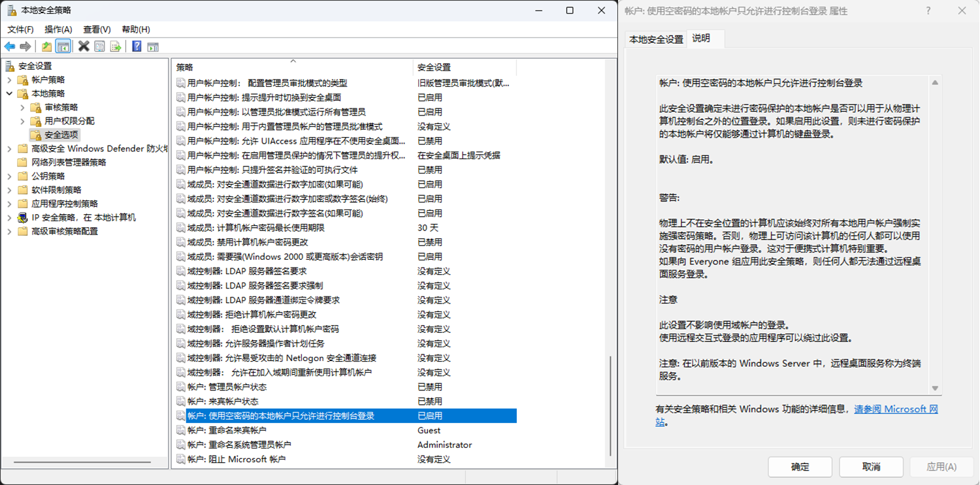The width and height of the screenshot is (980, 485).
Task: Expand the 公钥策略 tree node
Action: (10, 176)
